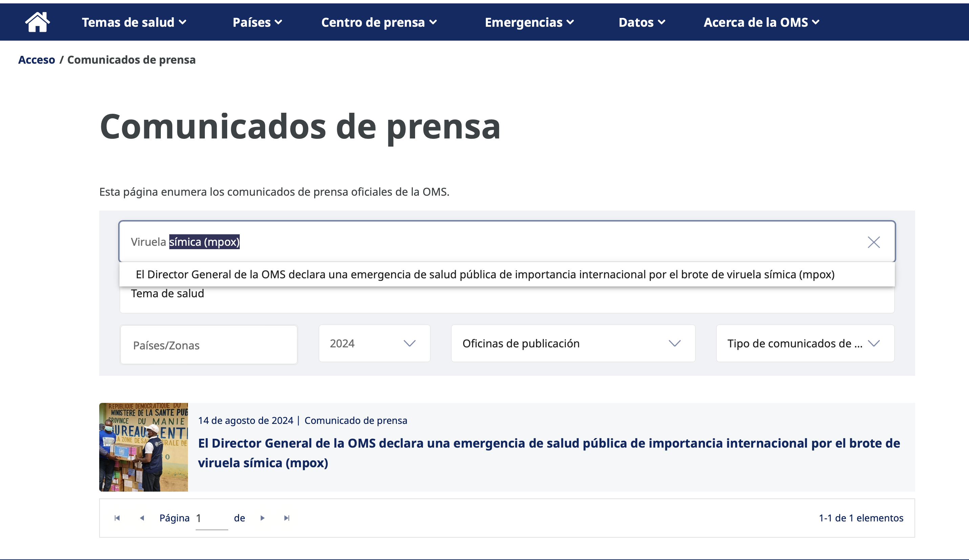
Task: Click the date 14 de agosto de 2024
Action: (x=245, y=421)
